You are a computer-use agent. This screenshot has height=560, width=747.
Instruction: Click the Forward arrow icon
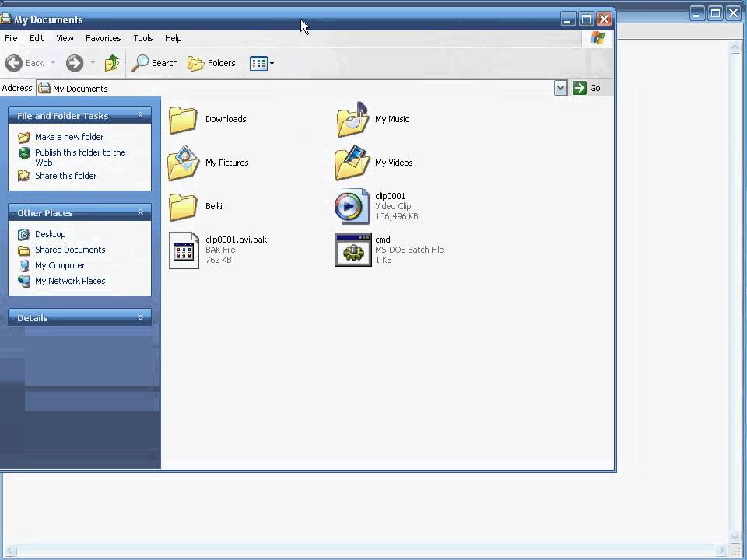(75, 63)
